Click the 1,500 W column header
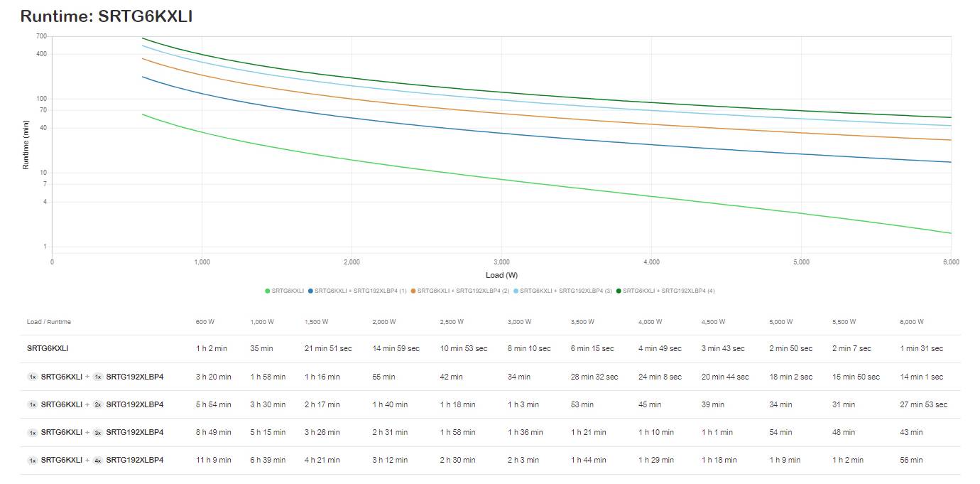The height and width of the screenshot is (484, 980). pyautogui.click(x=317, y=322)
